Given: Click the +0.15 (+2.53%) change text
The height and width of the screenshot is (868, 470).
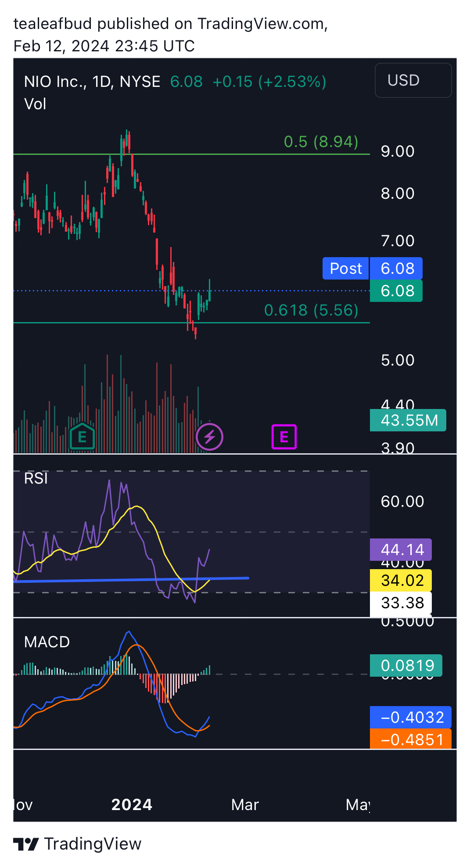Looking at the screenshot, I should click(x=269, y=82).
